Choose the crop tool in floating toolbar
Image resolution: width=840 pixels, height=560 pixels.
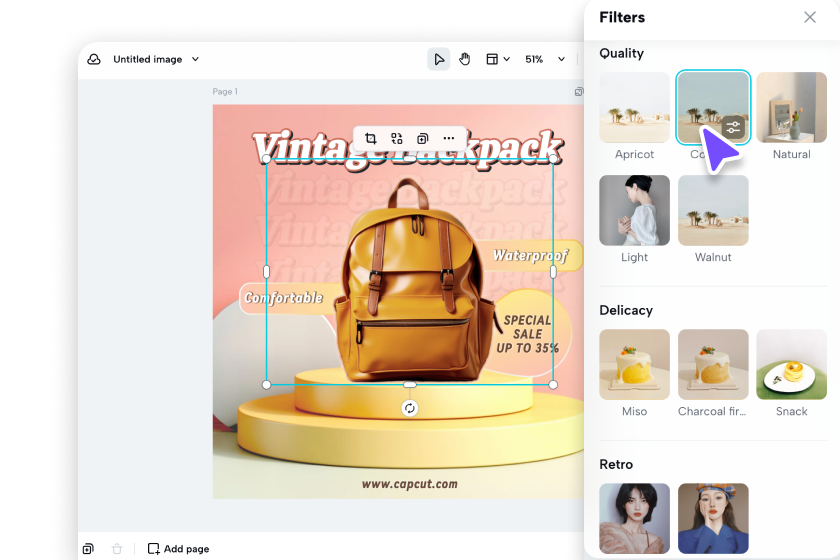pos(370,139)
